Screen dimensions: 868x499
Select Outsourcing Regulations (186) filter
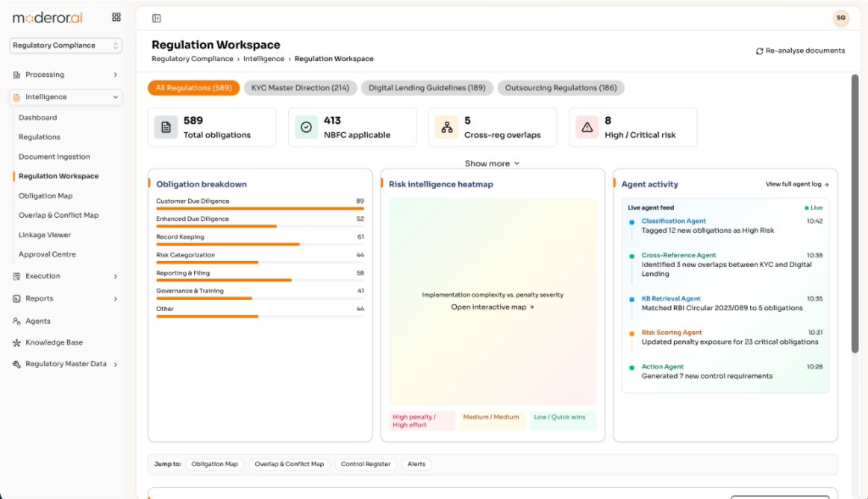[x=561, y=88]
